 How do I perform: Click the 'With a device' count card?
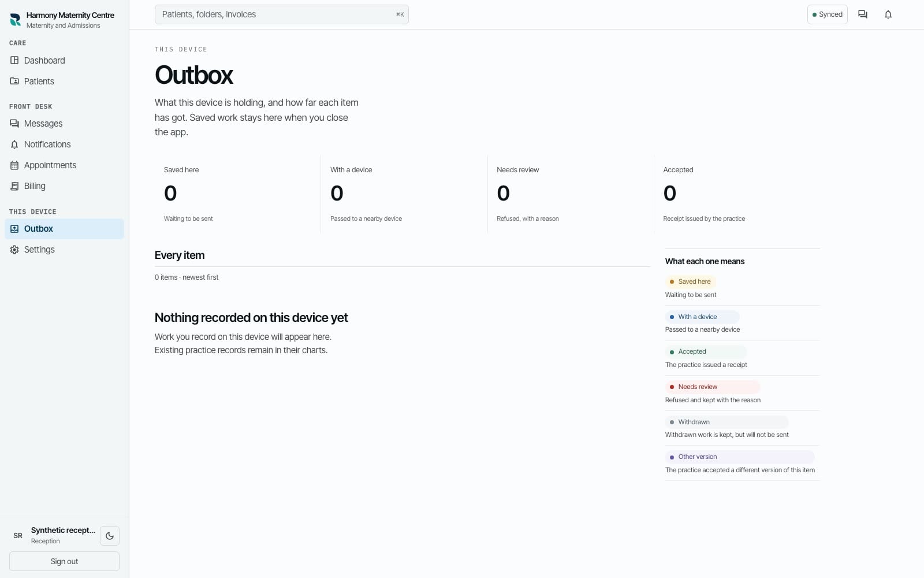coord(404,194)
